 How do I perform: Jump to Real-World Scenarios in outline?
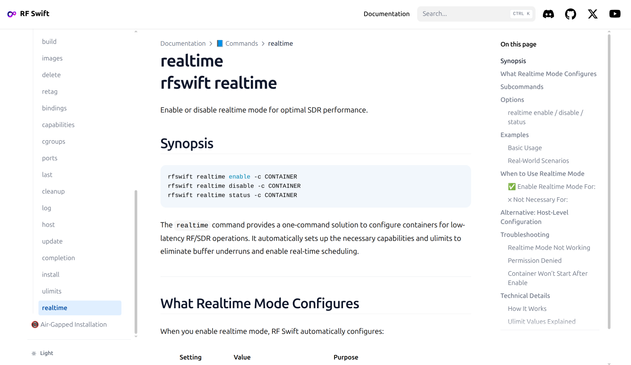point(538,161)
